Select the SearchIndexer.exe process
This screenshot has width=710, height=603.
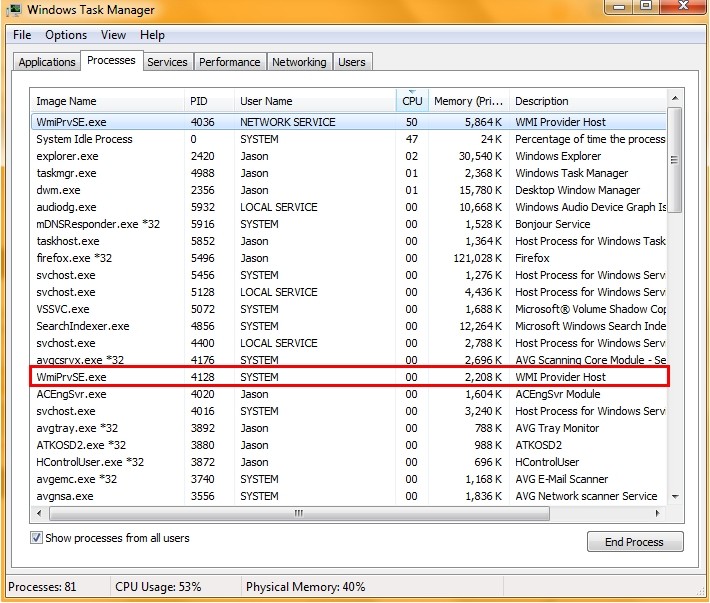(349, 326)
